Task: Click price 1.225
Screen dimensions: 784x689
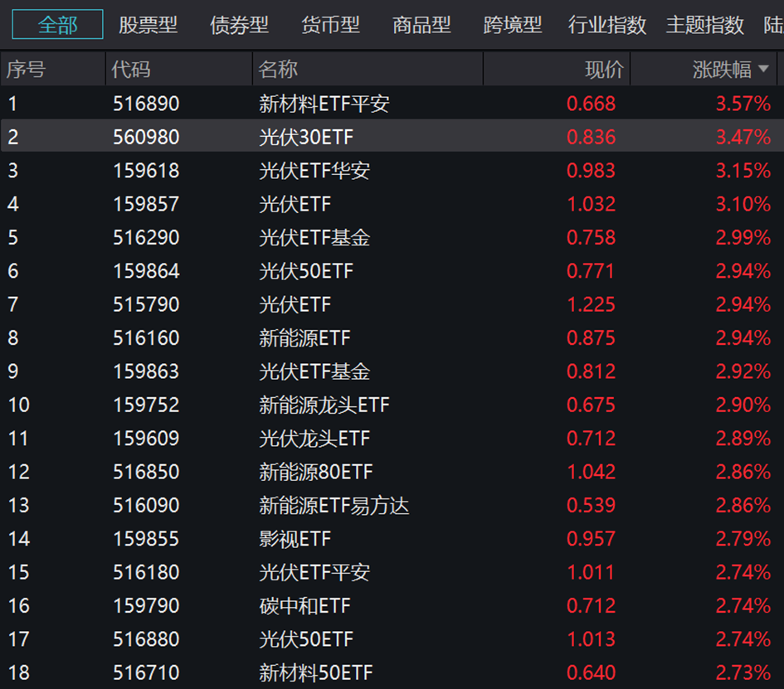Action: [591, 305]
